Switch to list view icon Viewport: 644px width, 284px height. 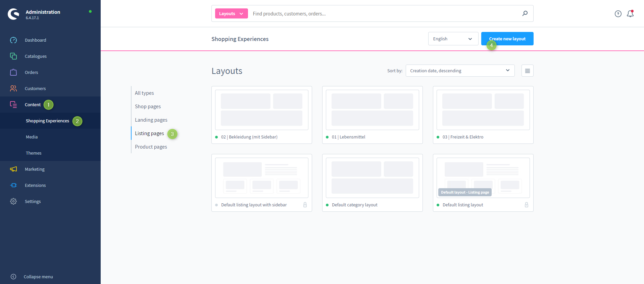pos(528,71)
